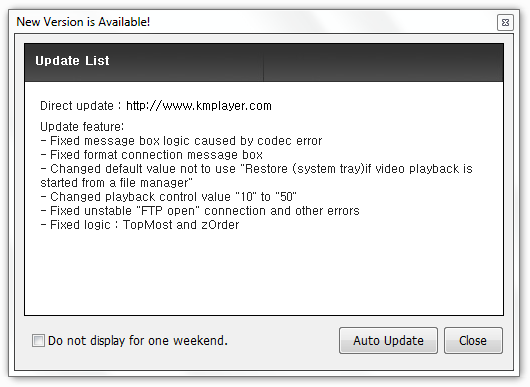Click the "Fixed format connection message box" entry
The height and width of the screenshot is (387, 530).
coord(151,155)
